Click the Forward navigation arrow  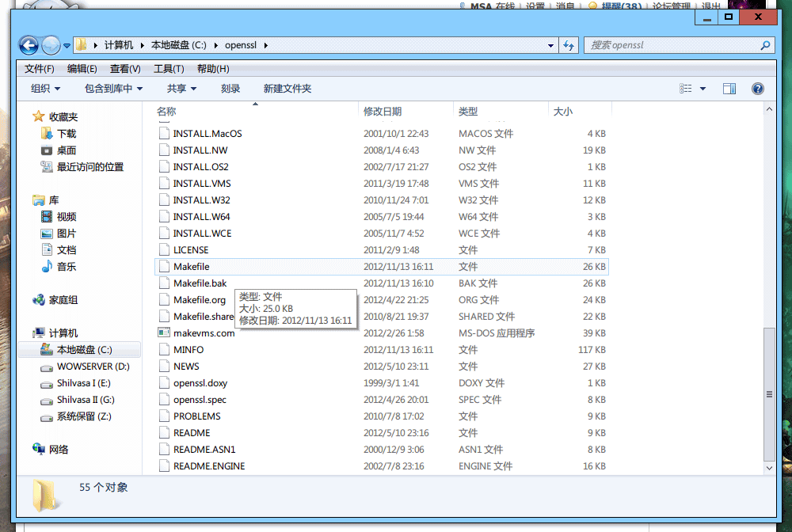pyautogui.click(x=51, y=45)
